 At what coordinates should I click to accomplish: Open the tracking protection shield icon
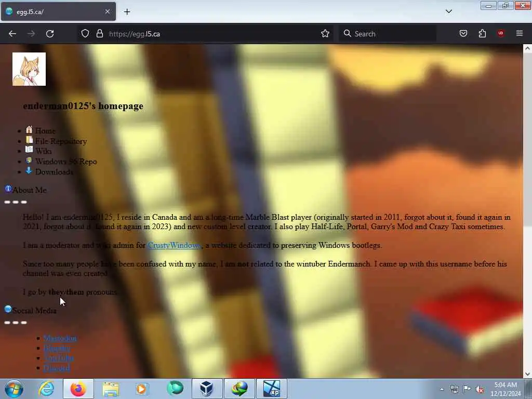[85, 34]
